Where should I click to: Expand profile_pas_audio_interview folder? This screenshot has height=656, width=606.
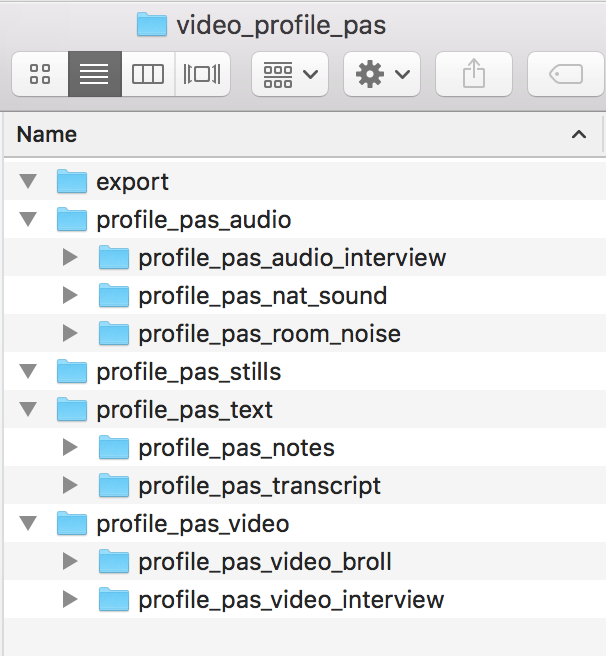click(x=70, y=257)
